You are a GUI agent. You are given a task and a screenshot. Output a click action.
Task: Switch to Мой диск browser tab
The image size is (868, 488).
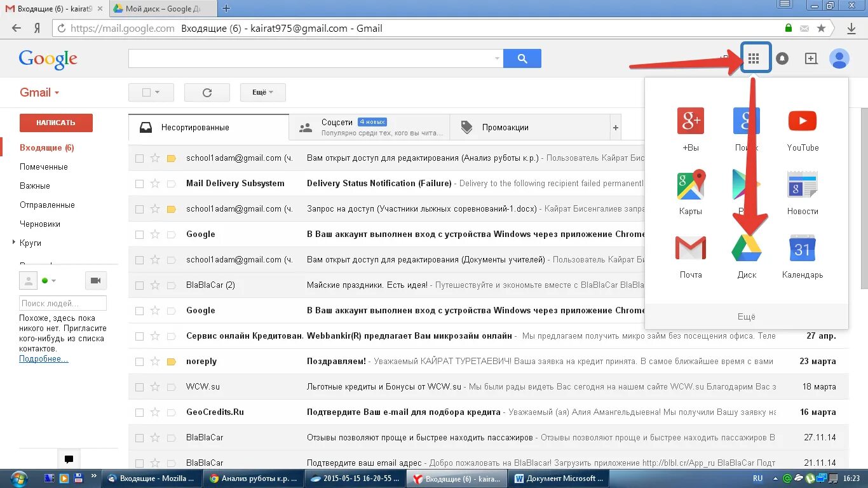click(163, 8)
